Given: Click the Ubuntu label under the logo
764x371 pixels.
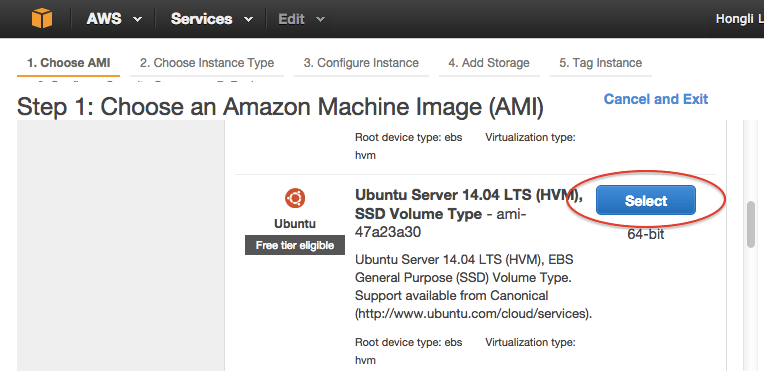Looking at the screenshot, I should [295, 224].
